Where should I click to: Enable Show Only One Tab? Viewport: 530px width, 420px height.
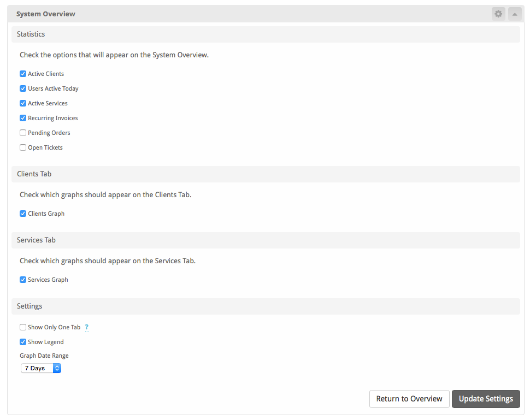coord(23,327)
